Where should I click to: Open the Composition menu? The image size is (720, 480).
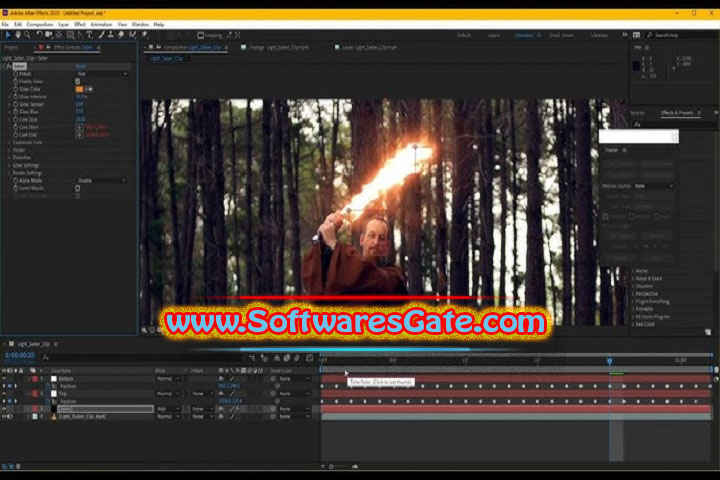(39, 24)
